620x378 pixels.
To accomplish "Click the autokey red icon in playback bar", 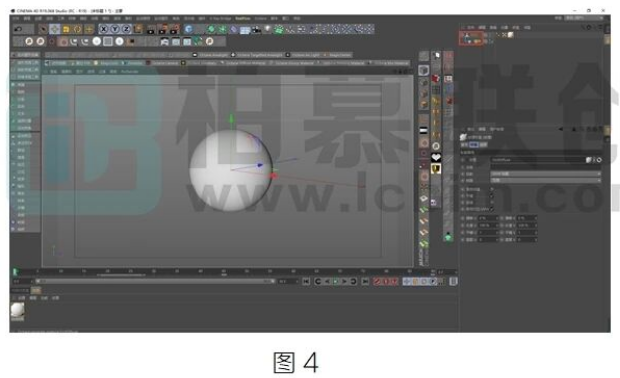I will point(386,282).
